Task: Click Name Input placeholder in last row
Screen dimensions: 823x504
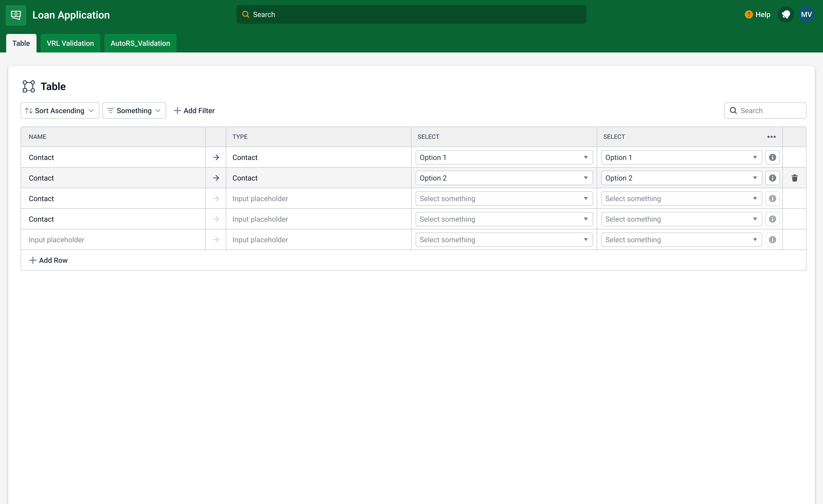Action: (x=113, y=240)
